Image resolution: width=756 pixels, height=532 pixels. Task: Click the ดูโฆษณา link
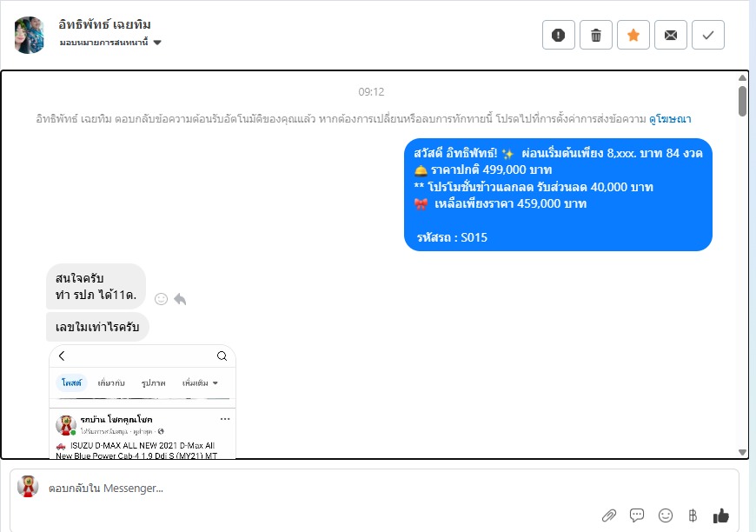click(x=670, y=118)
